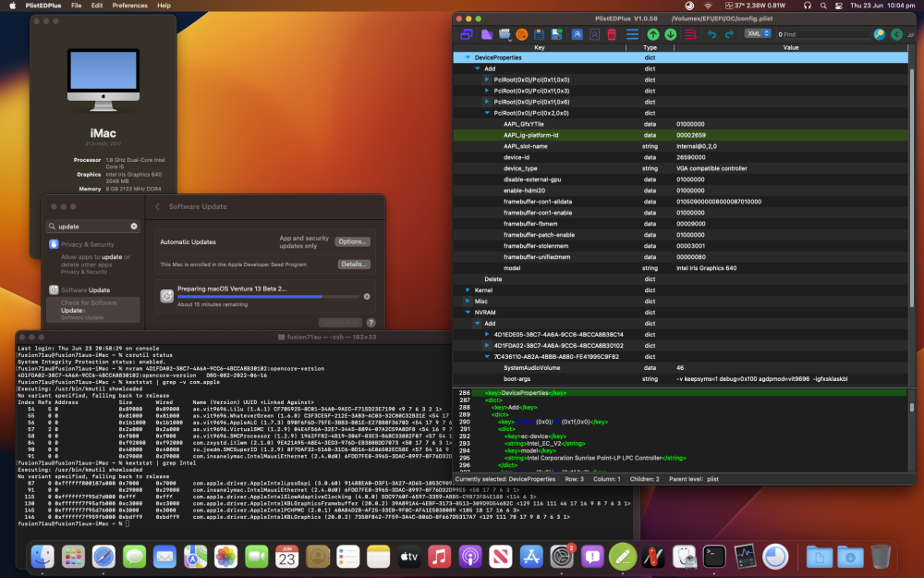
Task: Select the device-id value 26590000
Action: [x=690, y=157]
